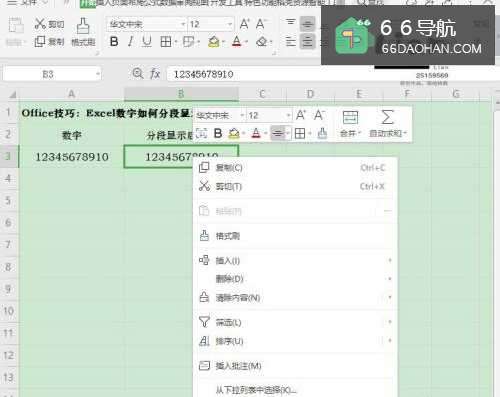This screenshot has height=397, width=500.
Task: Click the Name Box showing B3
Action: click(x=48, y=74)
